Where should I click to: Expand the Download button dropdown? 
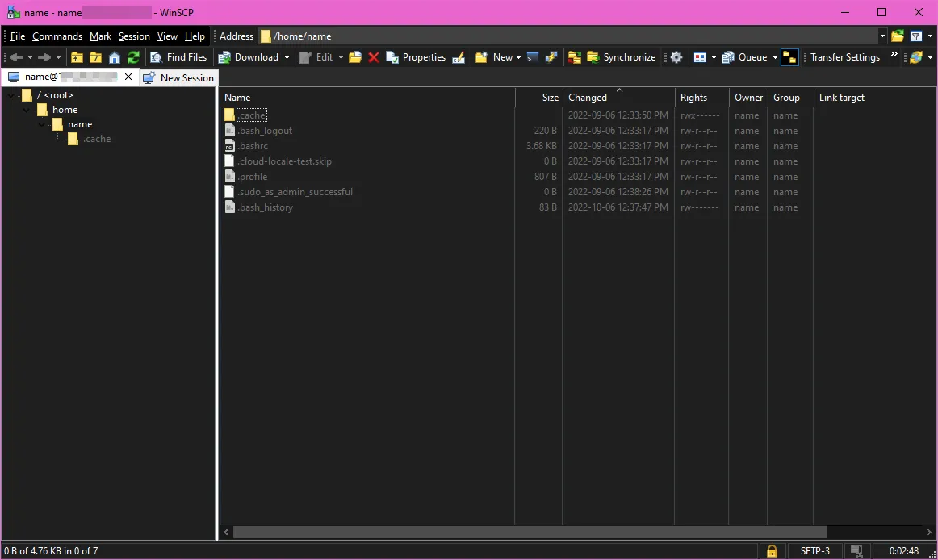(287, 57)
